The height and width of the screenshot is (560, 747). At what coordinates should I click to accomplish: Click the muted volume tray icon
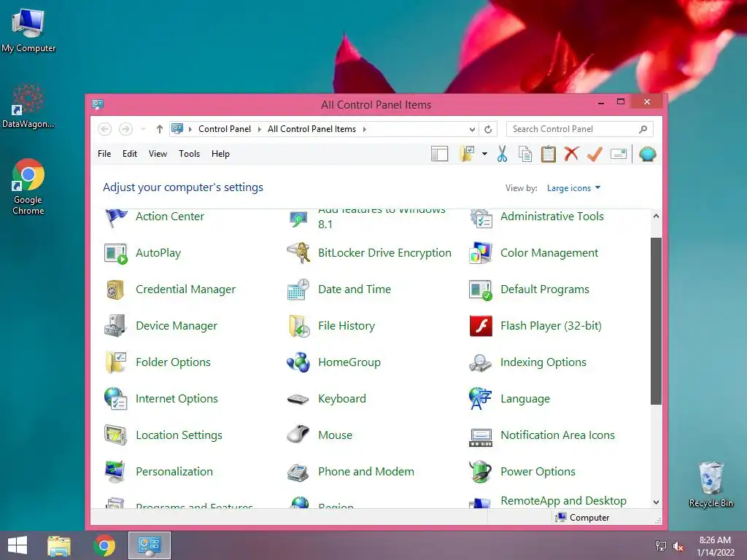[x=678, y=546]
